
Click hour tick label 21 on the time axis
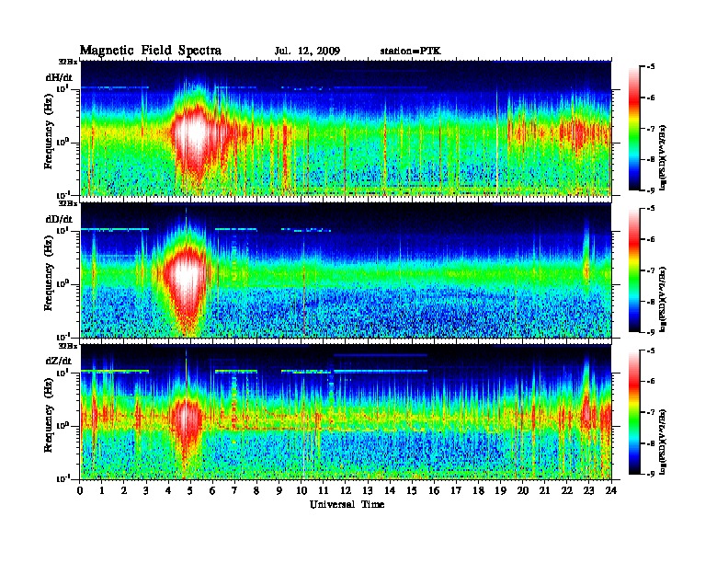pos(544,490)
